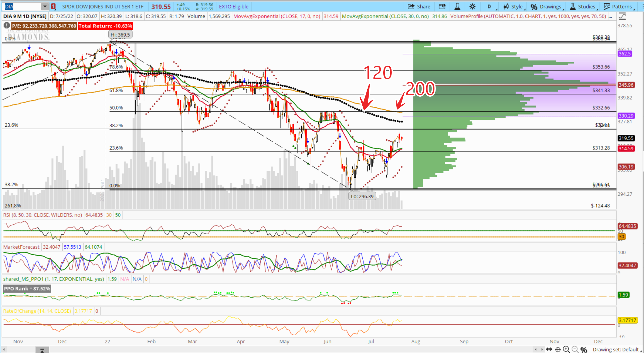
Task: Toggle the price axis scale icon
Action: 622,16
